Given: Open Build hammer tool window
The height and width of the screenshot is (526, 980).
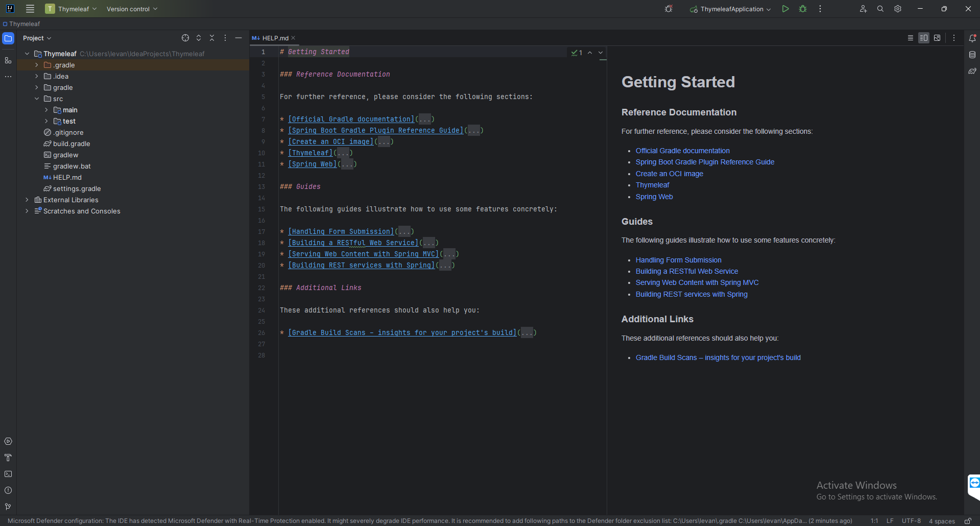Looking at the screenshot, I should click(8, 458).
